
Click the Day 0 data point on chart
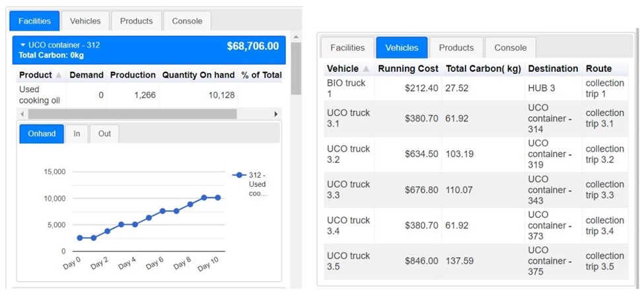[x=80, y=238]
